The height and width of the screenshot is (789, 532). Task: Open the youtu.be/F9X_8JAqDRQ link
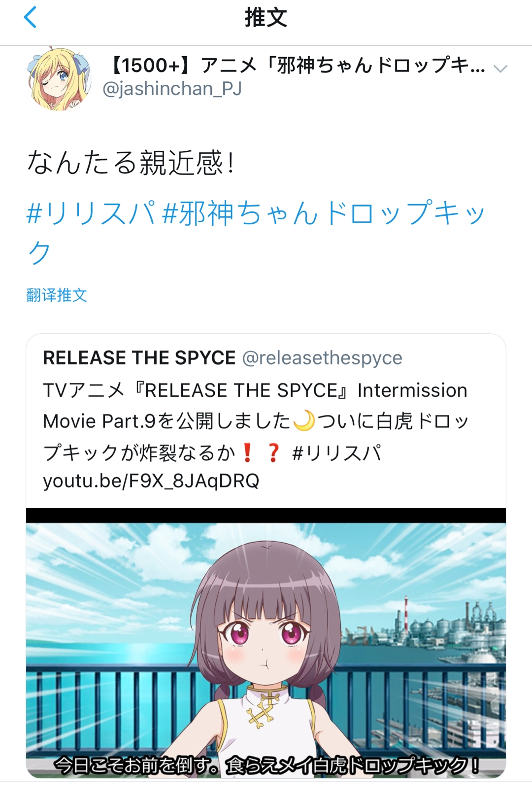(x=151, y=481)
